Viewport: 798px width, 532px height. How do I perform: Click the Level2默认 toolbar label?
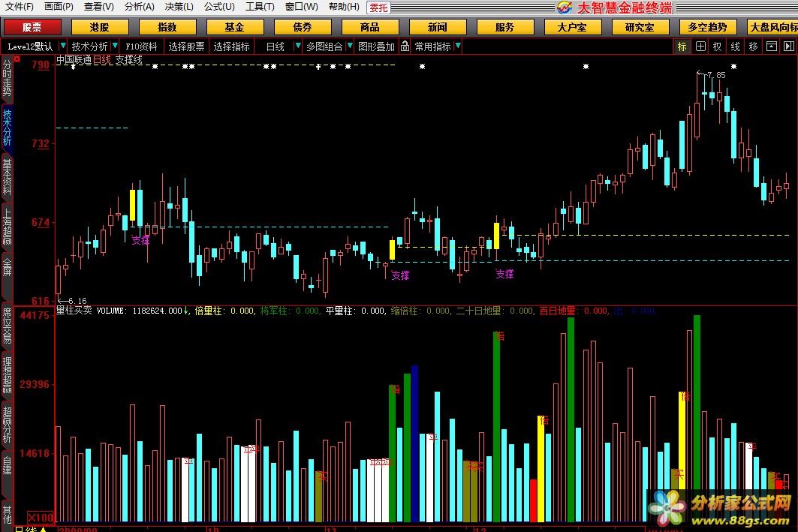tap(30, 47)
